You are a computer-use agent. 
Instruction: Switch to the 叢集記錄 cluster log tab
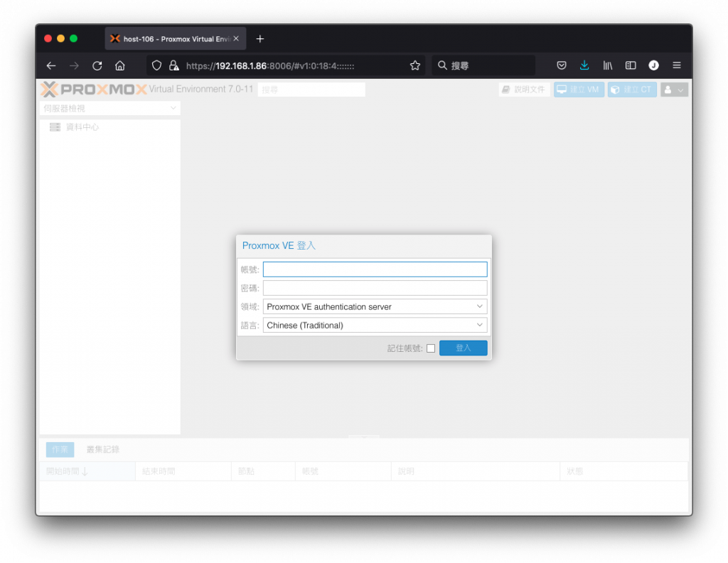[103, 449]
